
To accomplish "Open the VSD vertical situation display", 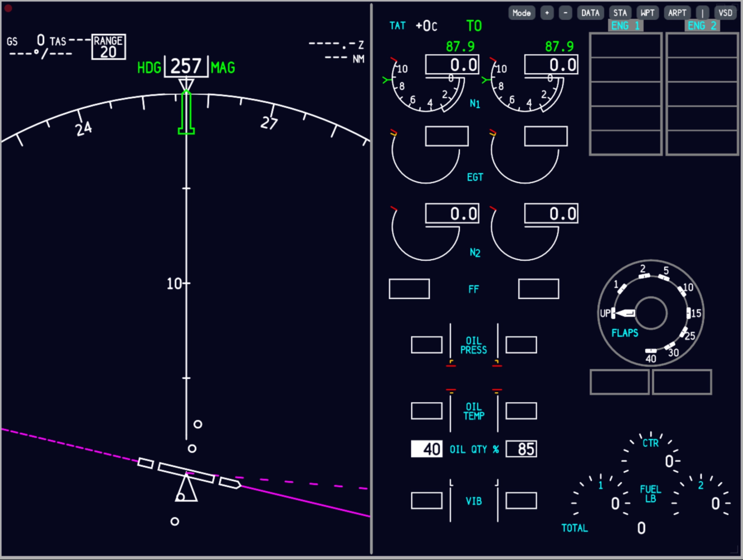I will 725,13.
